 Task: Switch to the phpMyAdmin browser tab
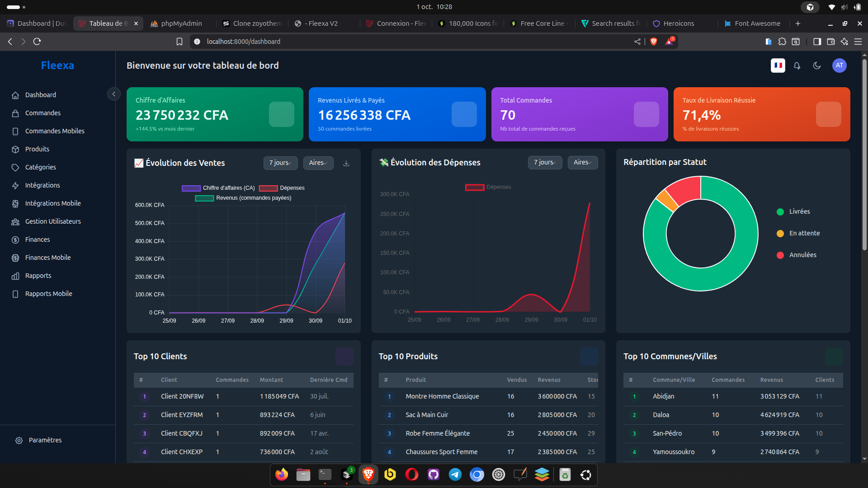tap(181, 23)
